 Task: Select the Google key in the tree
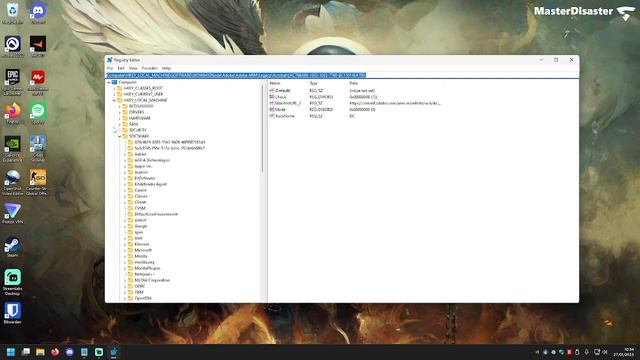click(141, 226)
